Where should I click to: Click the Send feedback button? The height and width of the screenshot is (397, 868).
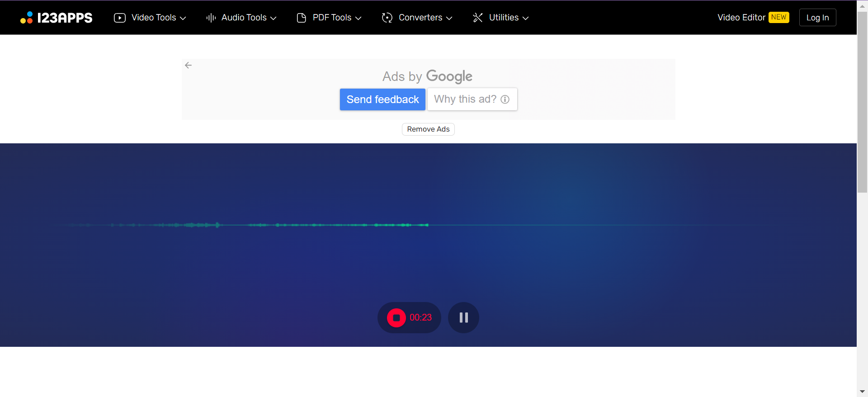tap(382, 99)
